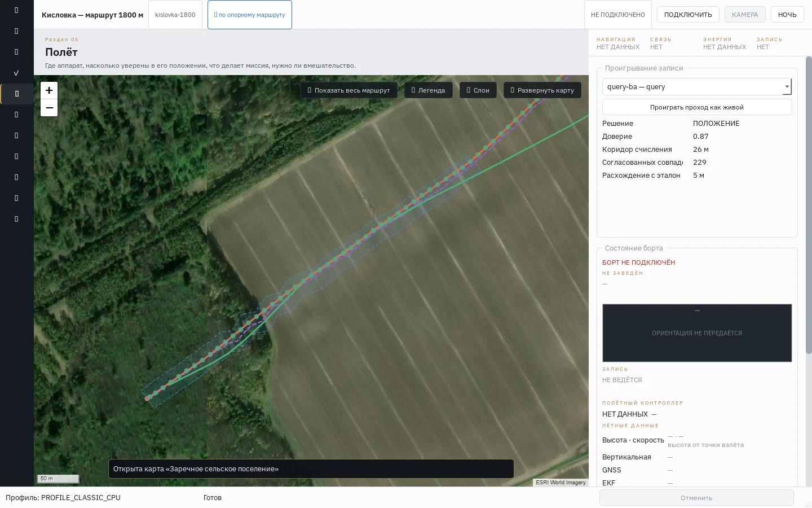Click the НЕ ВЕДЁТСЯ recording status

[622, 380]
